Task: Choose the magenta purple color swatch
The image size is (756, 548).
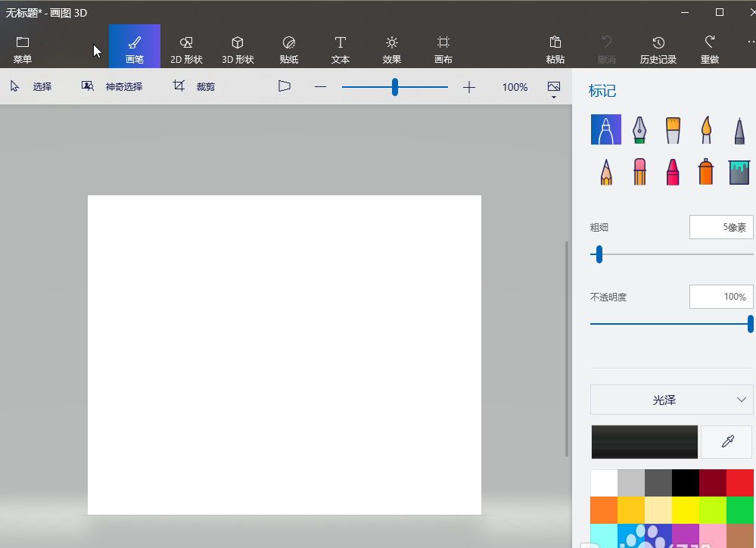Action: click(x=686, y=536)
